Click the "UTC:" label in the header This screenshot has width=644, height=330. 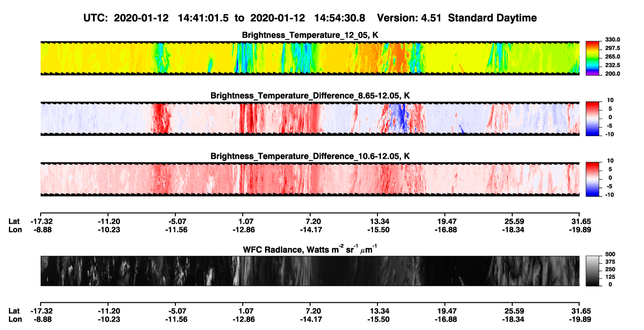click(95, 18)
